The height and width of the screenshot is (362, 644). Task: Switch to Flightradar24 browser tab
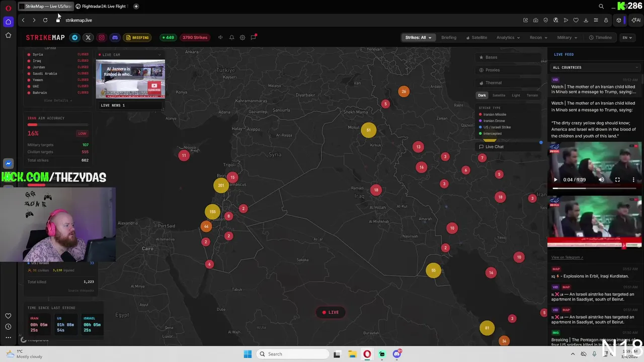click(103, 6)
